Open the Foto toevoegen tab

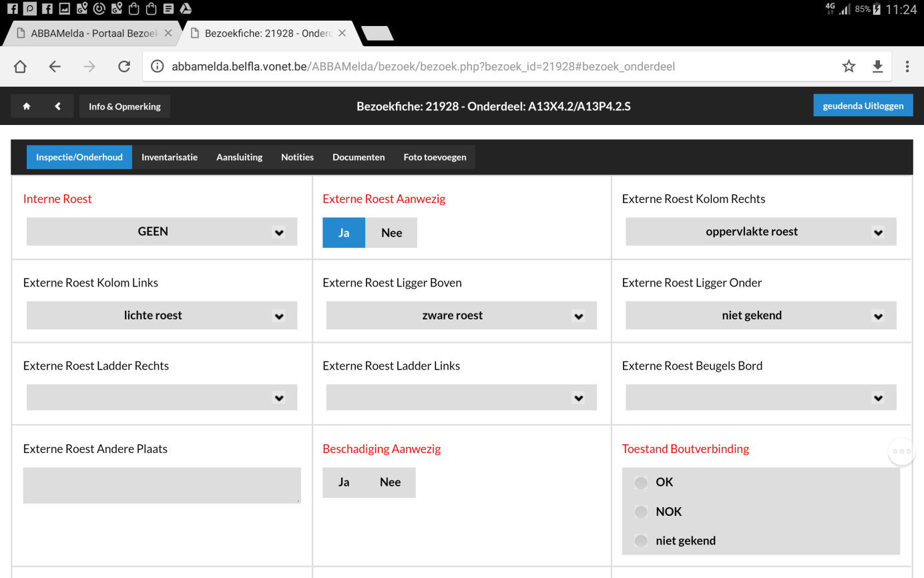pyautogui.click(x=435, y=157)
